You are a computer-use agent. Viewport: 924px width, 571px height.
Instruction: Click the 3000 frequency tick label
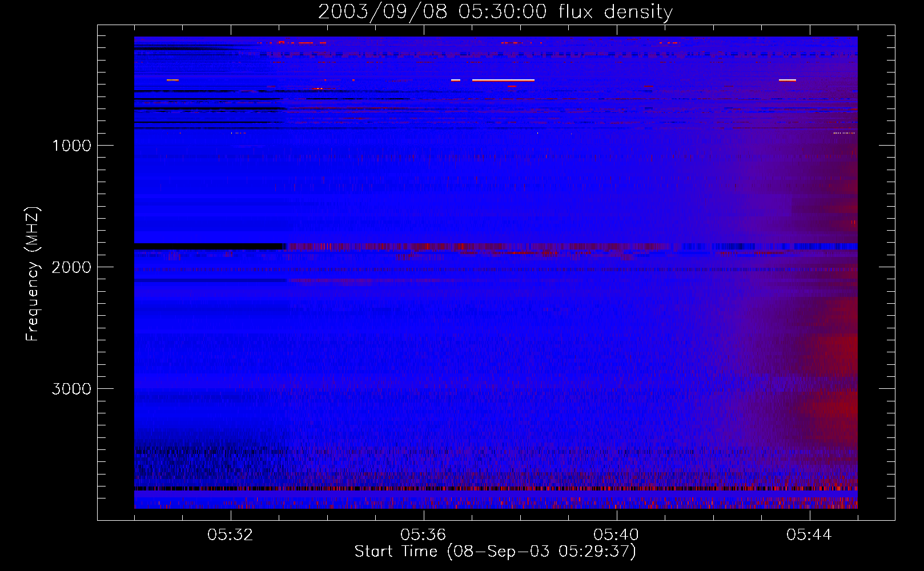[x=71, y=389]
